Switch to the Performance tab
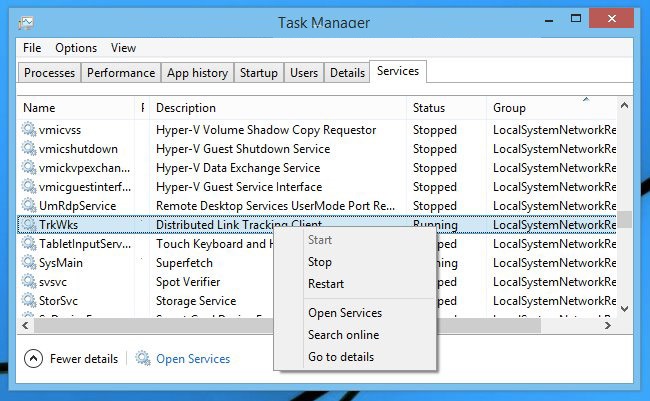 point(121,73)
